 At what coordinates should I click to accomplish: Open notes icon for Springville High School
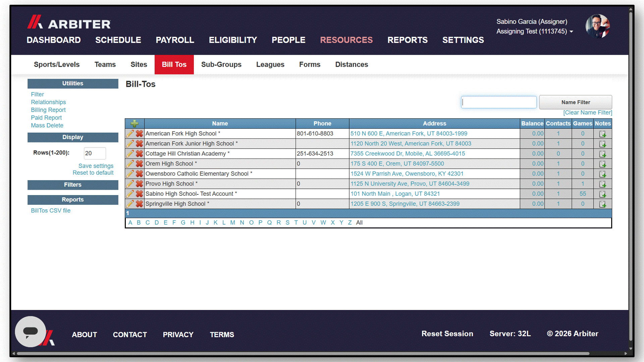[602, 204]
